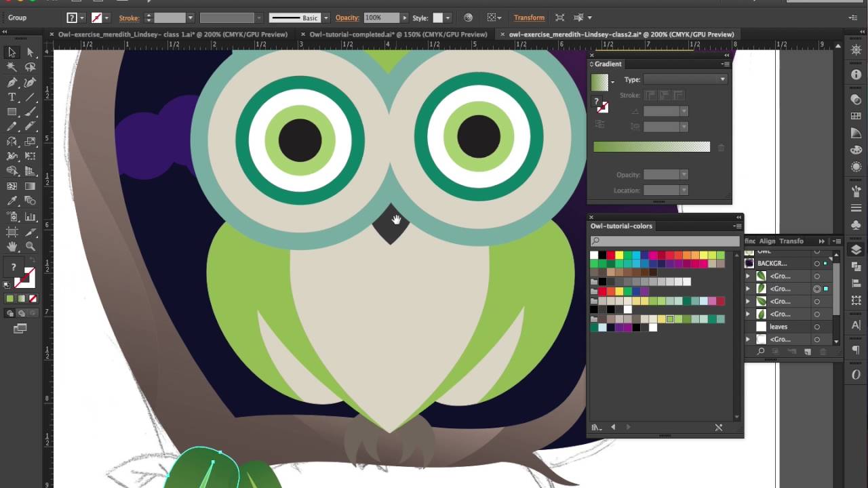This screenshot has width=868, height=488.
Task: Set paint mode to Gradient button
Action: click(21, 298)
